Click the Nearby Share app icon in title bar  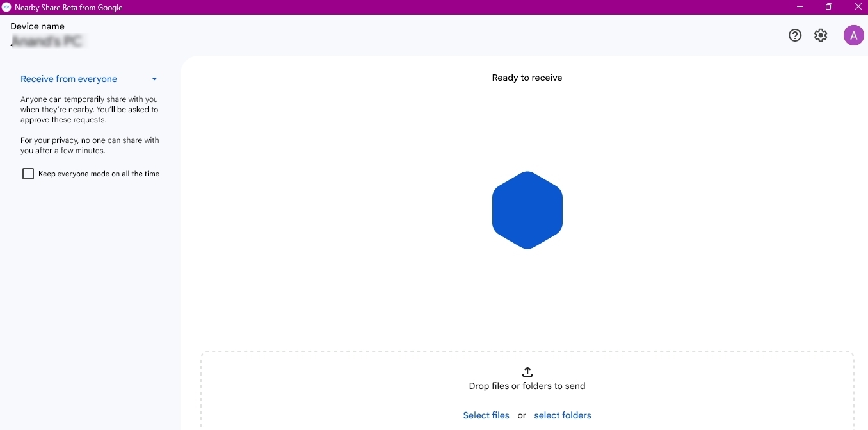pos(6,8)
